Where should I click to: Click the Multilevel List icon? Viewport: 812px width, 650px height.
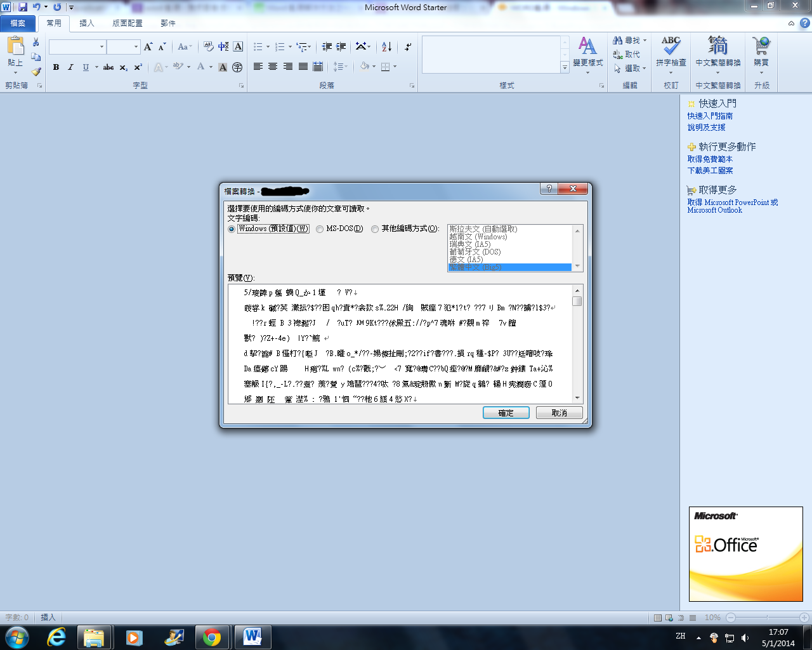click(303, 47)
